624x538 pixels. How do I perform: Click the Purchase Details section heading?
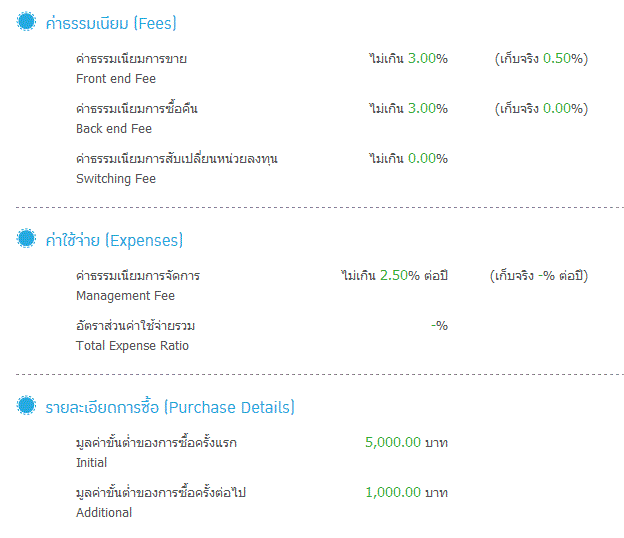click(170, 407)
